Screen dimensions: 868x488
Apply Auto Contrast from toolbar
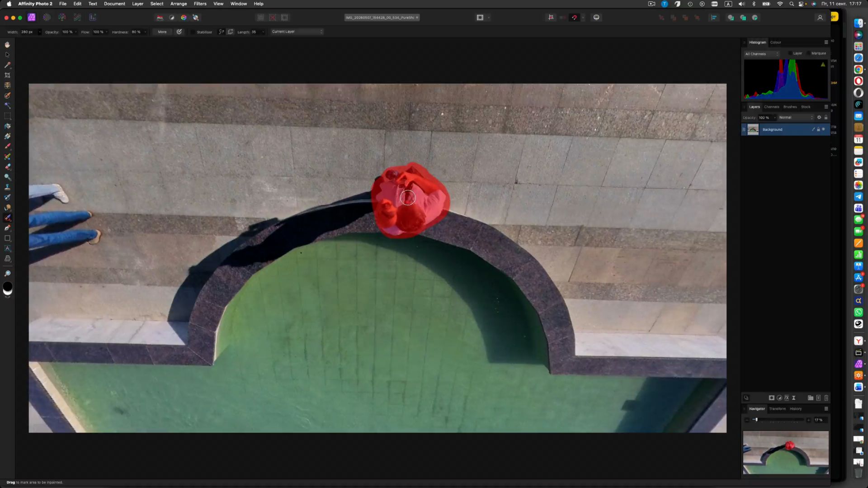click(172, 18)
